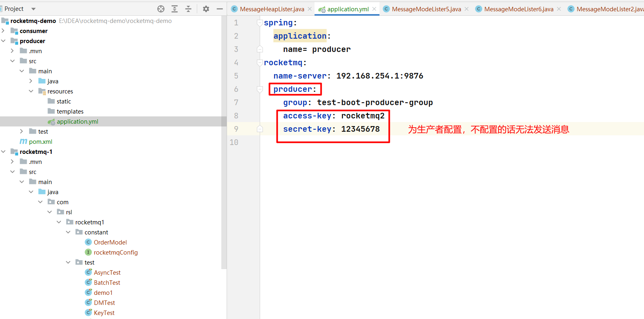The height and width of the screenshot is (319, 644).
Task: Select the OrderModel class
Action: pos(110,242)
